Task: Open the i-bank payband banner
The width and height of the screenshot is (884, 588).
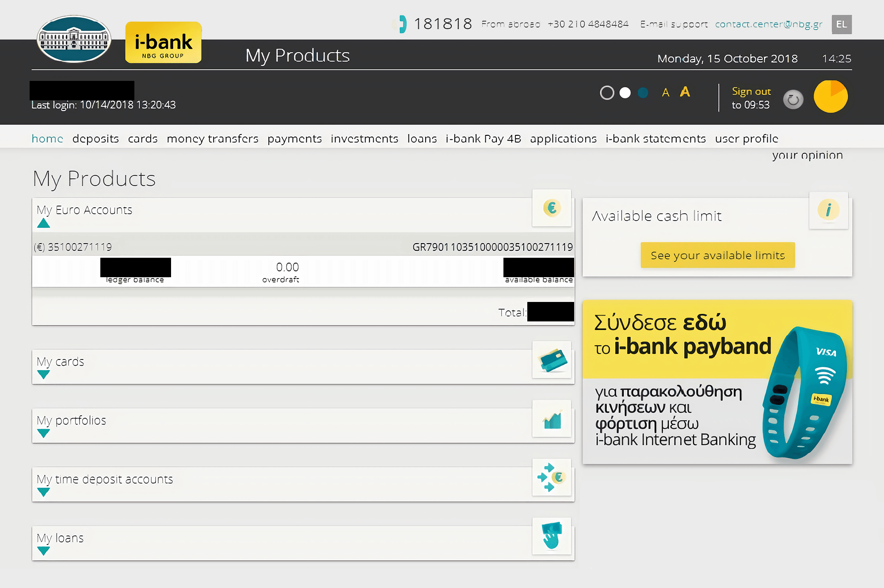Action: coord(717,382)
